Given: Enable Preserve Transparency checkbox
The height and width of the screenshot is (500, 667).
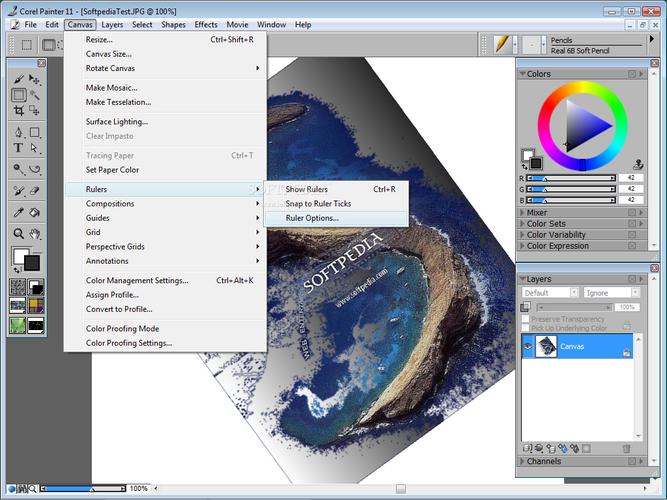Looking at the screenshot, I should pos(526,319).
